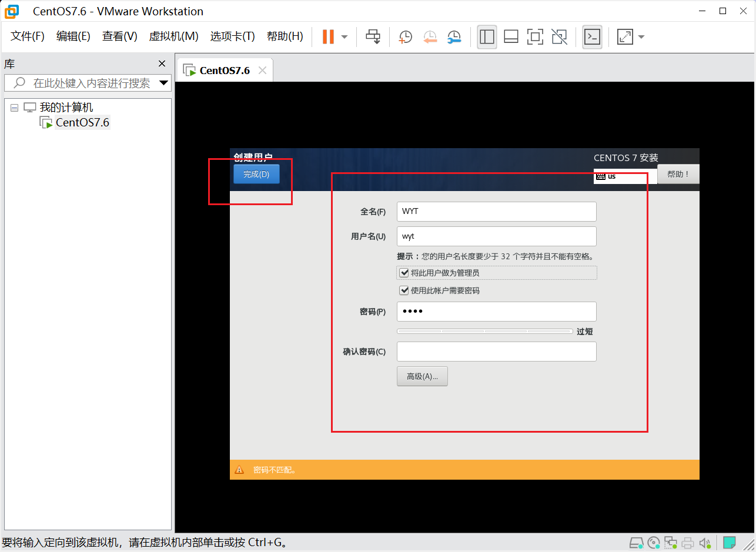Open the 选项卡(T) menu

pyautogui.click(x=233, y=36)
